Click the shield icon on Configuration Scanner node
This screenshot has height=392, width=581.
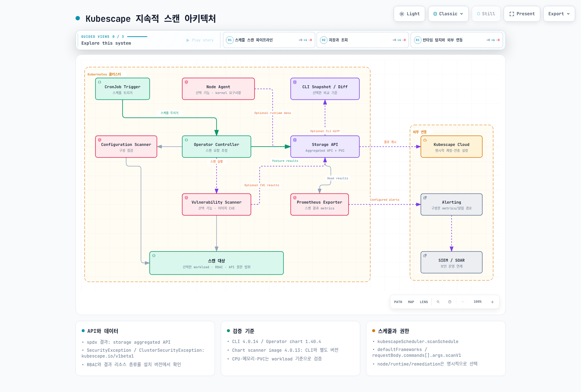99,140
